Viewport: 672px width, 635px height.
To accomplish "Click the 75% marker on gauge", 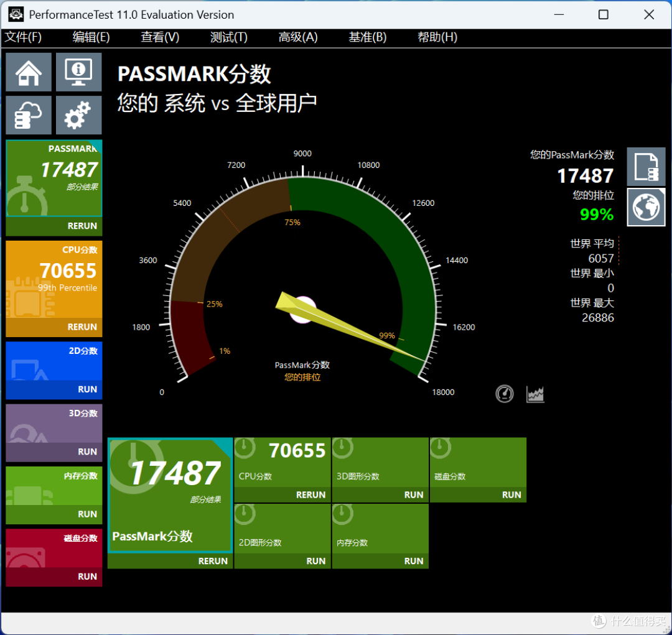I will tap(292, 223).
